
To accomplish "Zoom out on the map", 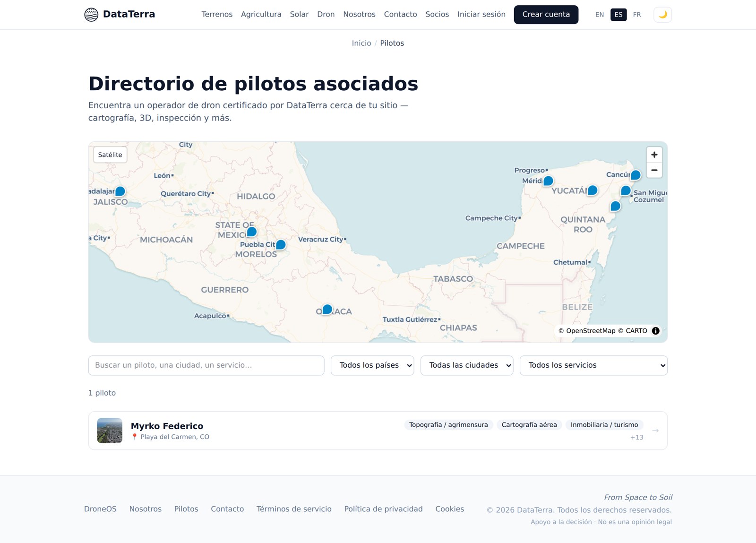I will [654, 170].
